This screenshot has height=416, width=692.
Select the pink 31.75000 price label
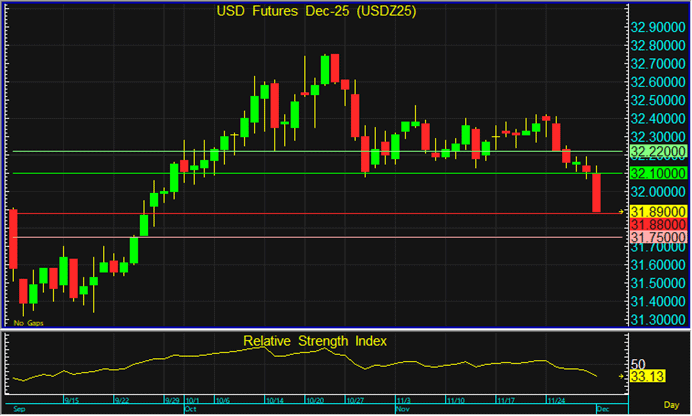click(657, 240)
